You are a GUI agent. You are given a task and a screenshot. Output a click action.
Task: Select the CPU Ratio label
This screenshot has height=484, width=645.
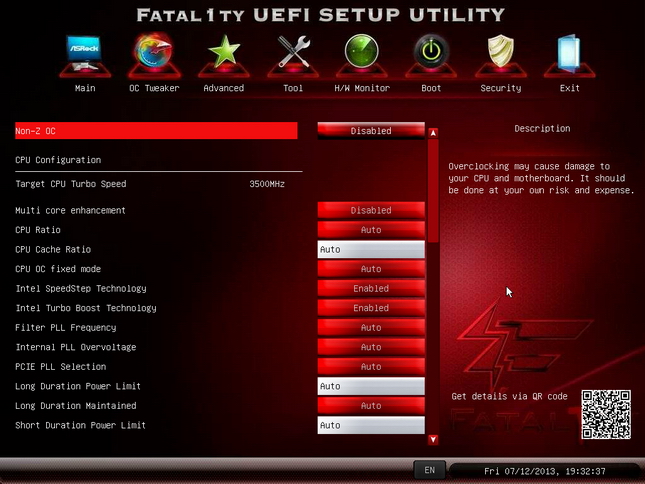tap(38, 230)
